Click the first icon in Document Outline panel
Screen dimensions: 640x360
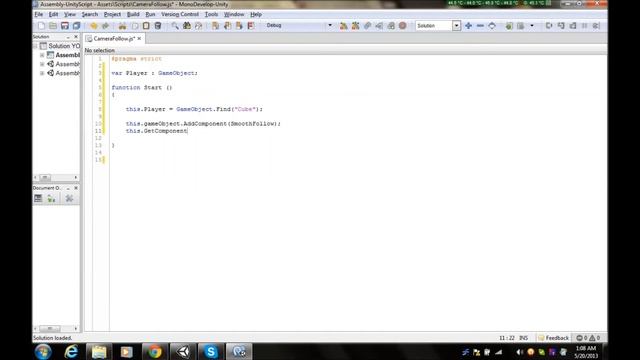pyautogui.click(x=38, y=198)
